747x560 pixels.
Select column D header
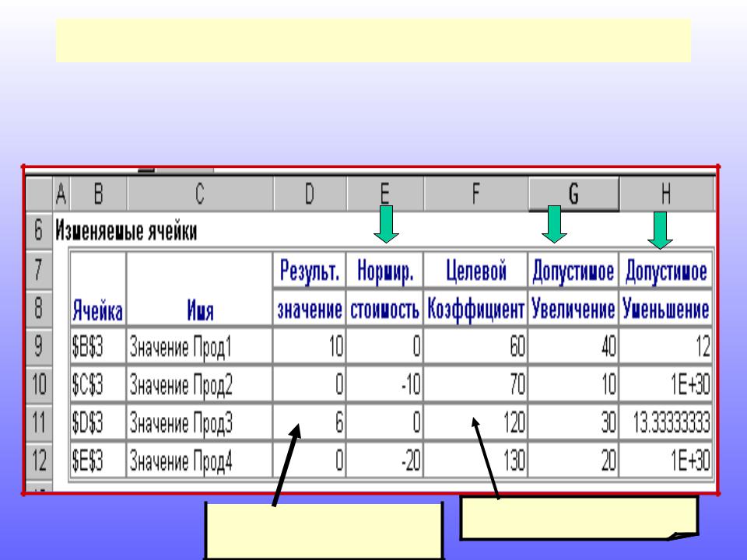tap(310, 194)
